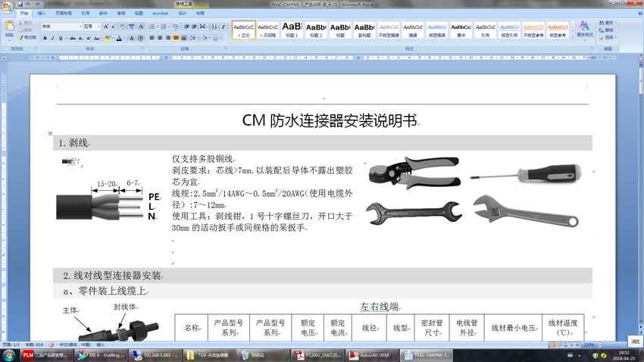Apply the 副标题 subtitle style
The width and height of the screenshot is (644, 362).
(x=364, y=30)
